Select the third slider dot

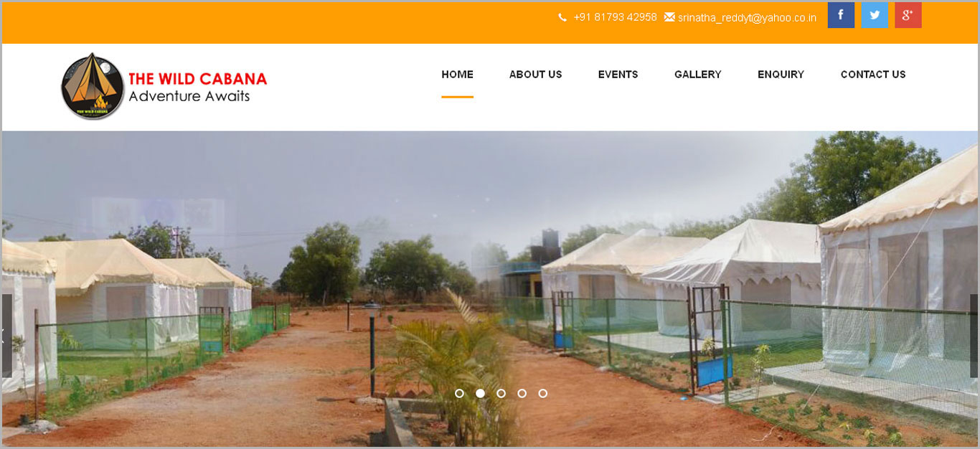tap(501, 393)
